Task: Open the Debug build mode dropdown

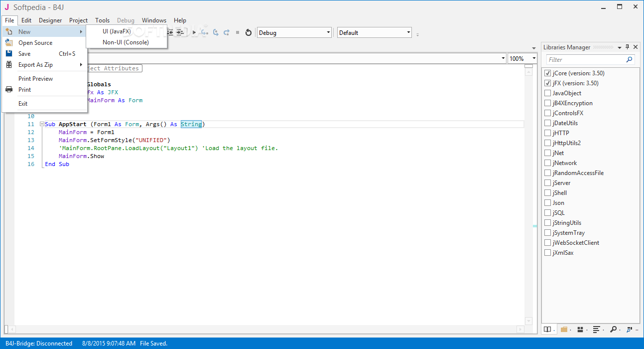Action: [x=294, y=32]
